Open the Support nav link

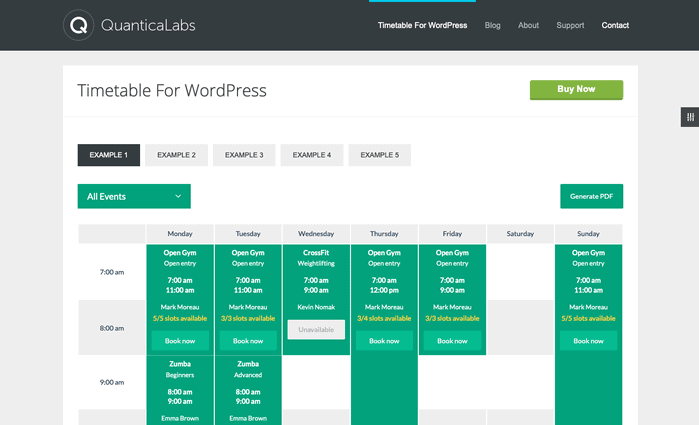[570, 25]
